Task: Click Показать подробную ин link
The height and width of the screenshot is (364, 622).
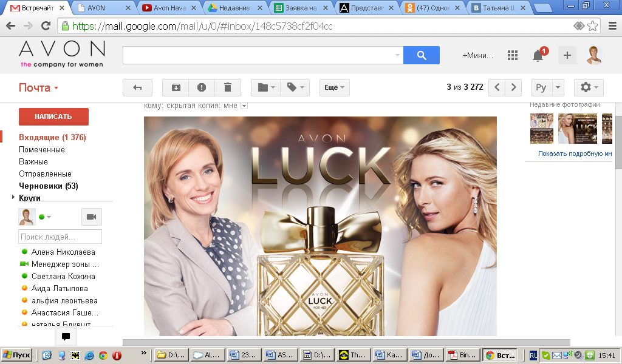Action: tap(575, 153)
